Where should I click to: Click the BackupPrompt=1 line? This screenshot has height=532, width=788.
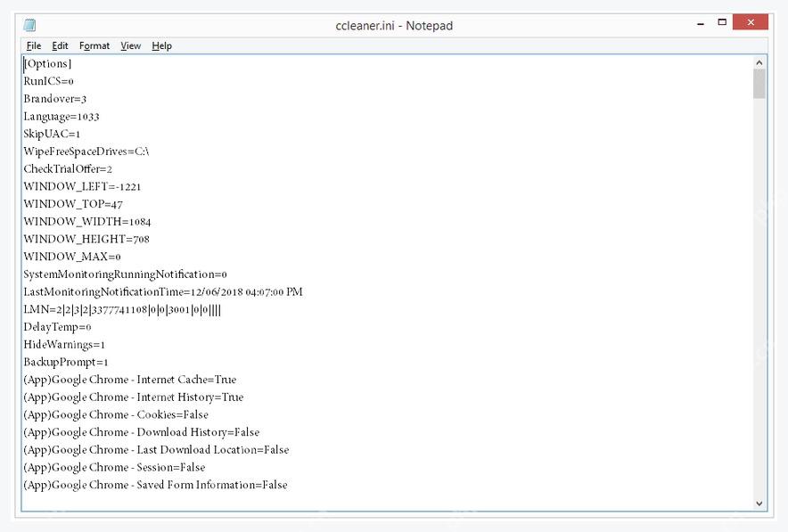pos(66,362)
